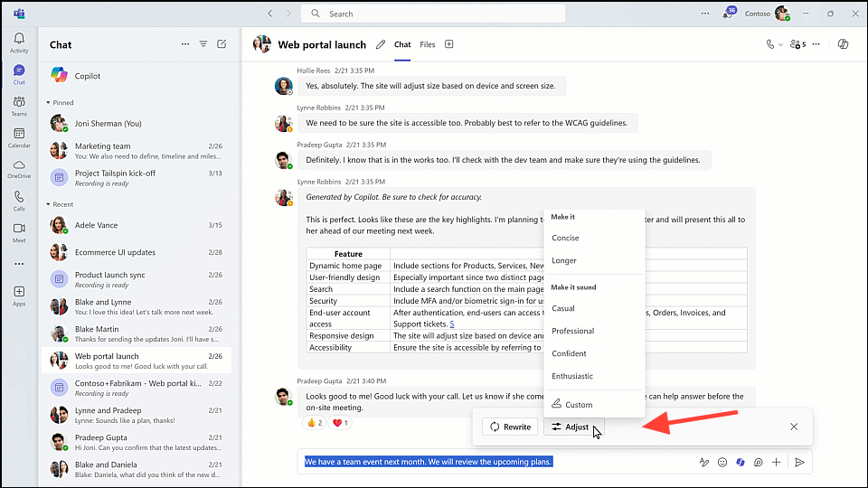Switch to the Files tab
868x488 pixels.
click(427, 45)
